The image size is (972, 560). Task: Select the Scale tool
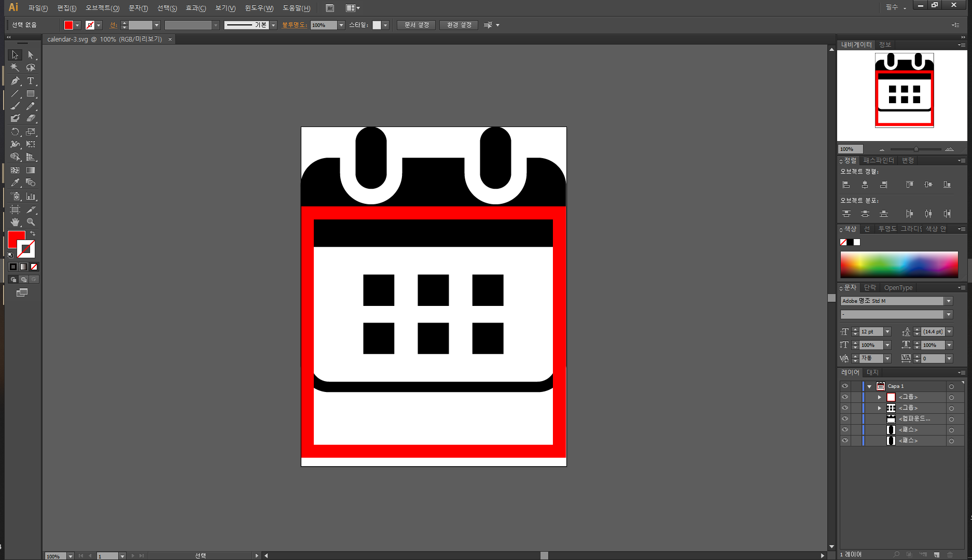(31, 132)
